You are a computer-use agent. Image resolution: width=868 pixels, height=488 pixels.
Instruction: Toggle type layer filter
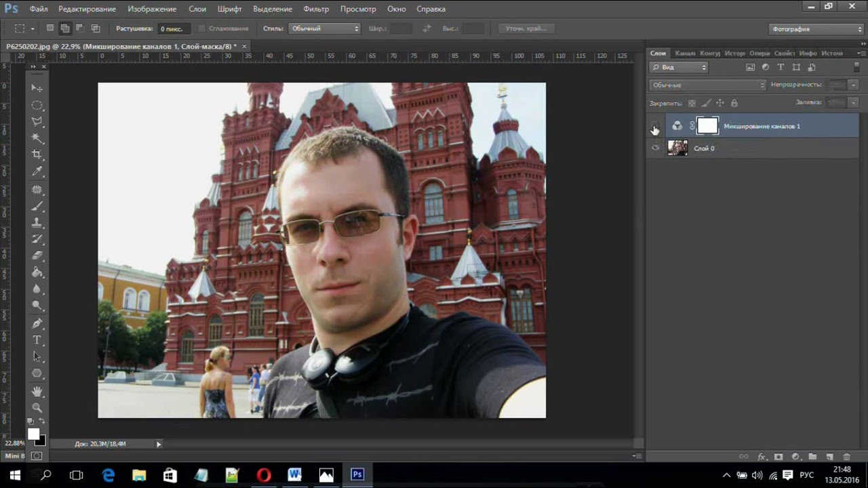[x=781, y=67]
